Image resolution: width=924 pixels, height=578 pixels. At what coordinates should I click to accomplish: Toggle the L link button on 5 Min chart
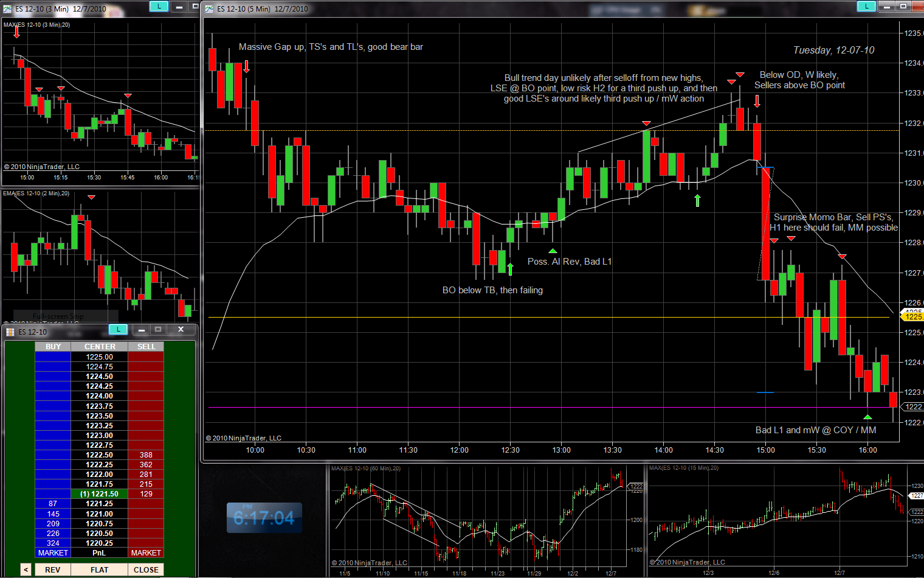866,7
